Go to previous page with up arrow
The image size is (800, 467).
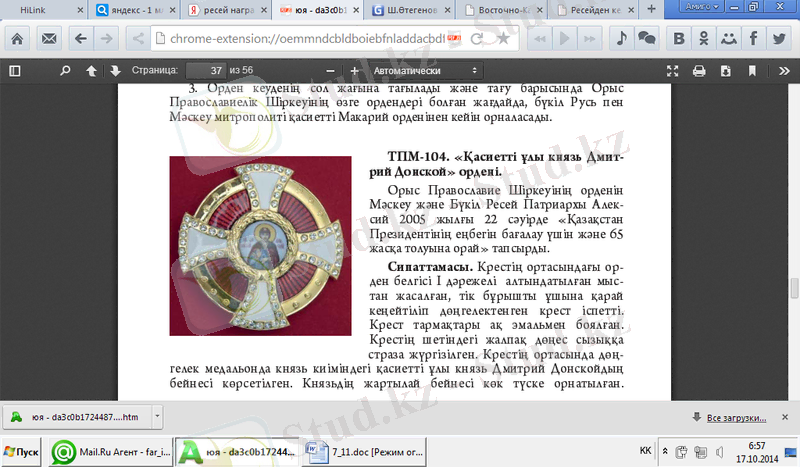pyautogui.click(x=92, y=72)
